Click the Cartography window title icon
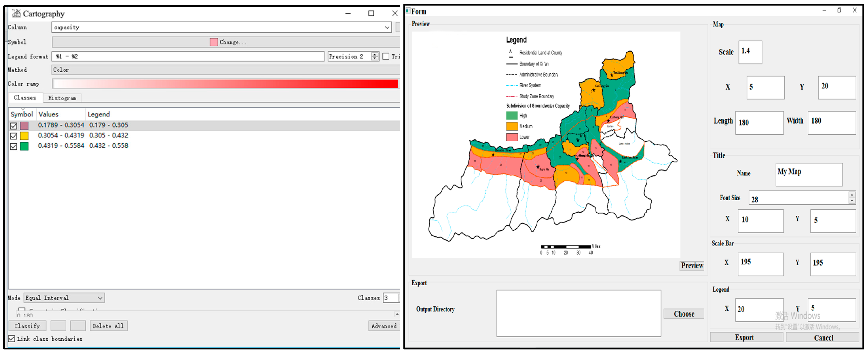 pyautogui.click(x=16, y=13)
